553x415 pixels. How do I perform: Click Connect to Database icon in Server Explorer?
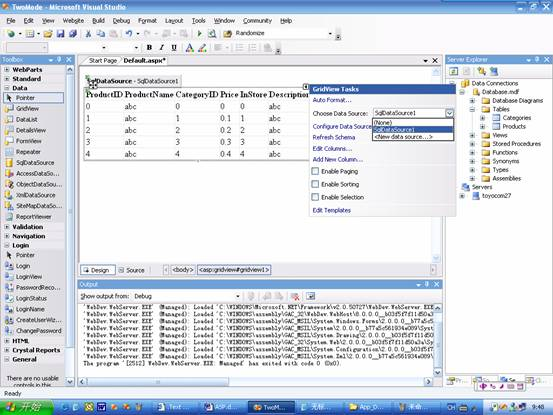coord(481,72)
